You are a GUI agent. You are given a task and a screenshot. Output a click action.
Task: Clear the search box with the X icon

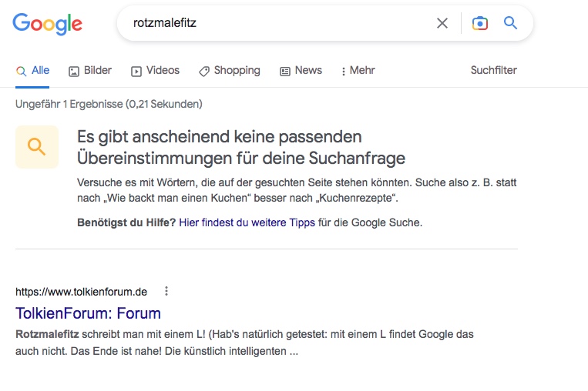point(442,23)
